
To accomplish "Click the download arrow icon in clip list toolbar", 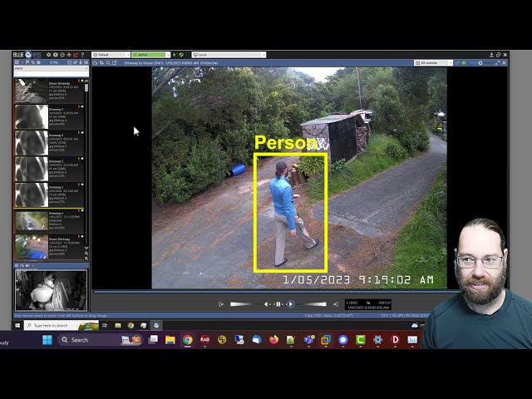I will pos(81,62).
